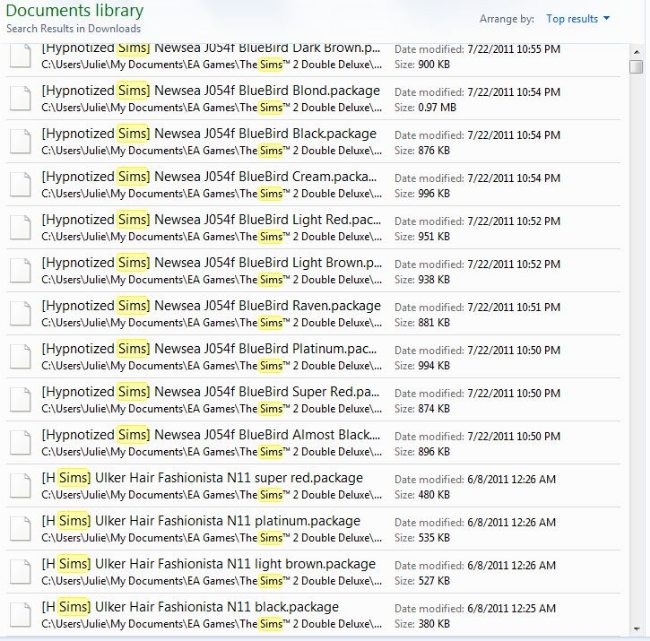This screenshot has width=650, height=641.
Task: Select file name BlueBird Platinum
Action: pos(209,350)
